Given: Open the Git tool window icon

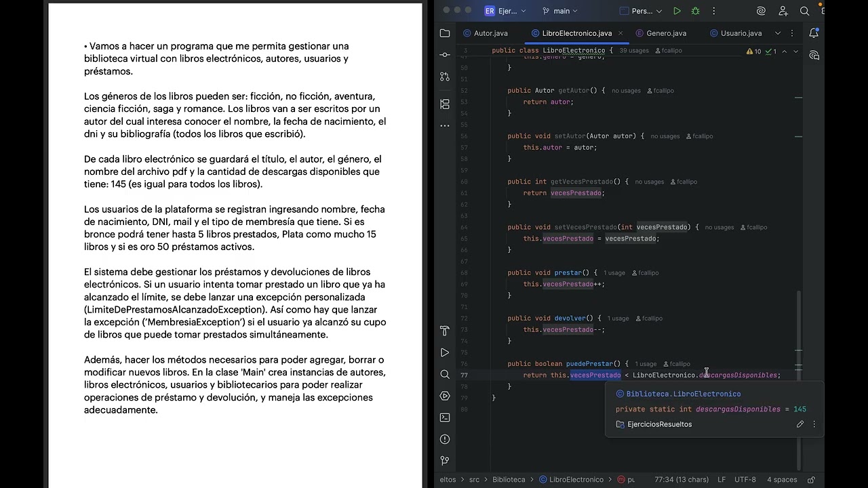Looking at the screenshot, I should coord(445,461).
